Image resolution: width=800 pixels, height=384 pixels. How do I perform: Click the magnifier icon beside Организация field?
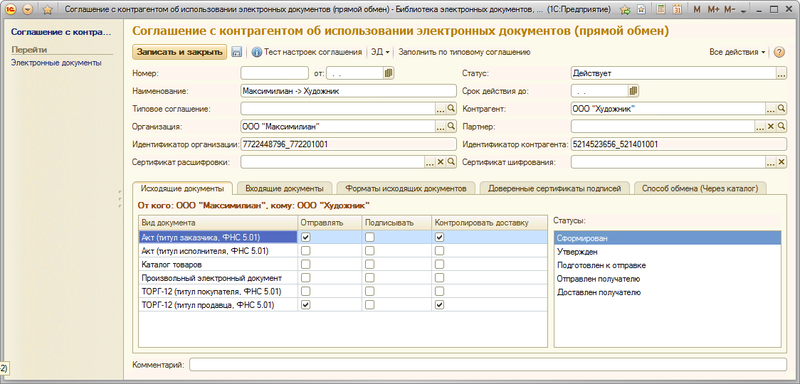pyautogui.click(x=451, y=126)
